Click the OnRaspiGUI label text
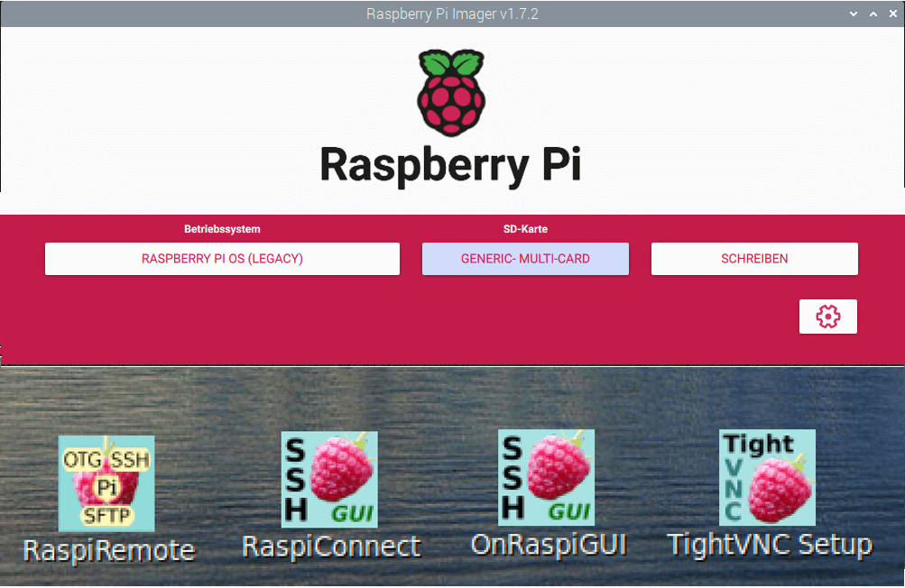This screenshot has height=588, width=905. coord(549,545)
